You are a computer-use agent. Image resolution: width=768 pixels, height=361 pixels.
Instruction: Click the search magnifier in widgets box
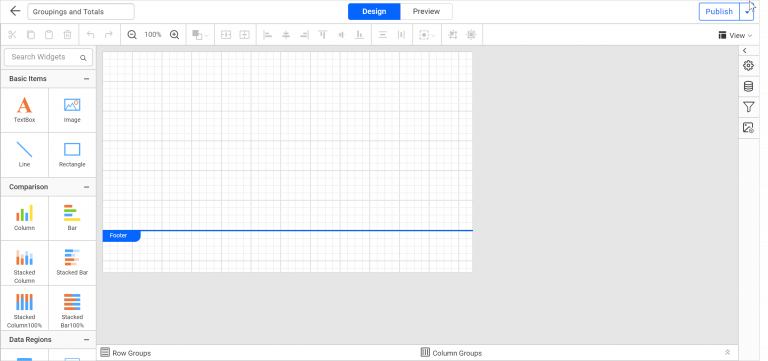(83, 58)
